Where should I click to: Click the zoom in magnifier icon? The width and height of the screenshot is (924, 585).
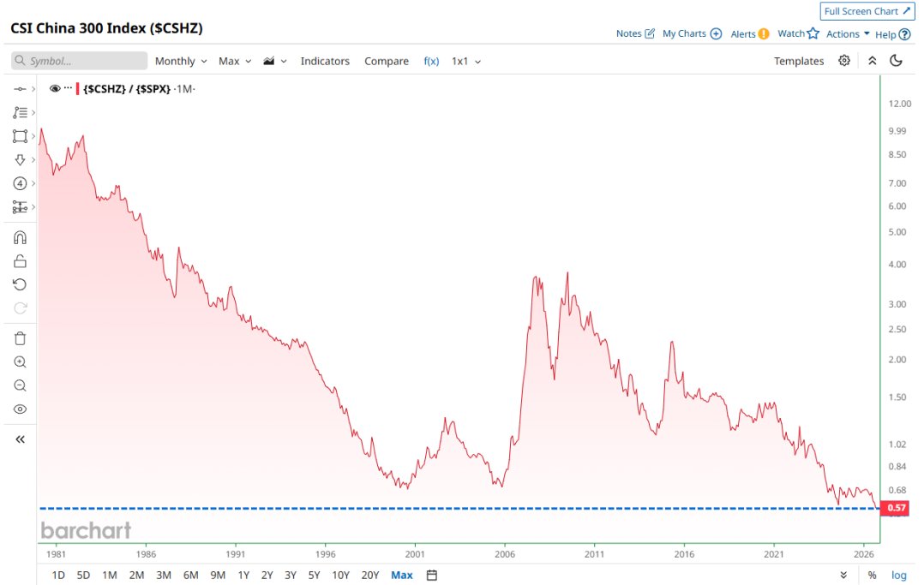(20, 361)
